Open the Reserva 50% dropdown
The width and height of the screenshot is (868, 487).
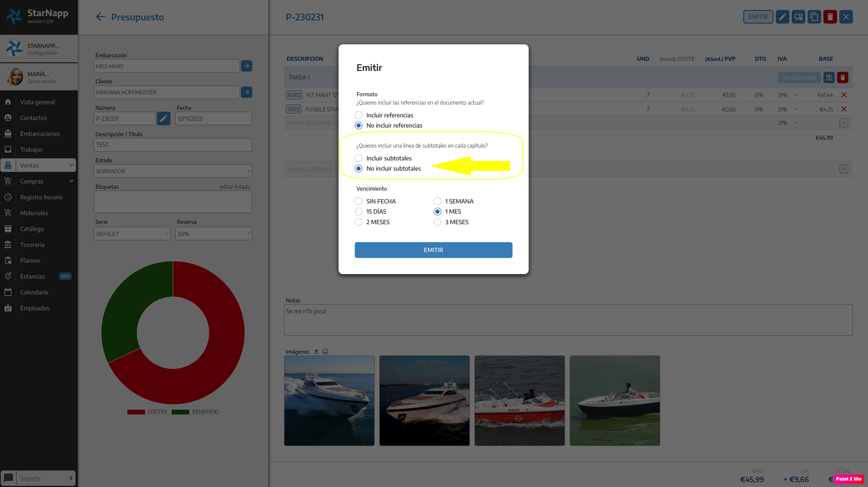pos(213,234)
